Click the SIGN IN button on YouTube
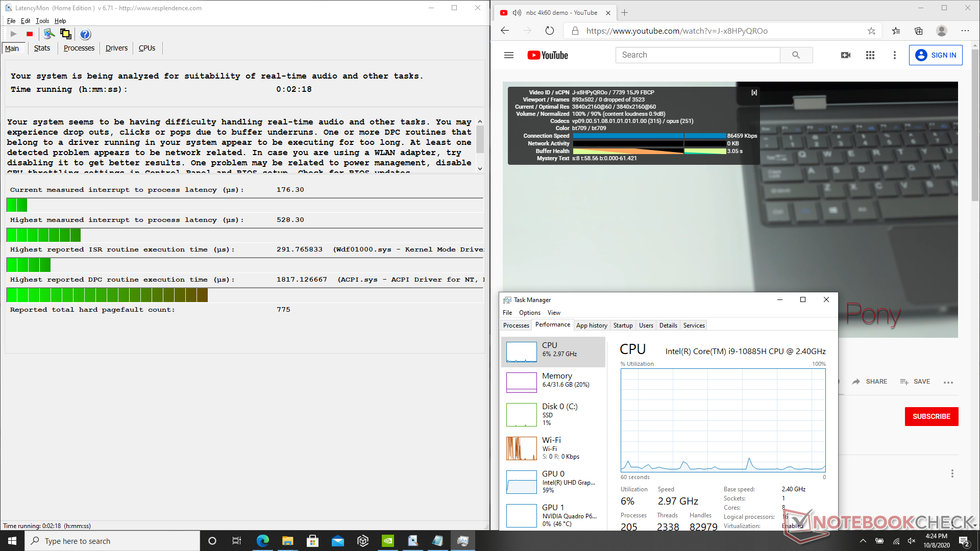The image size is (980, 551). (x=935, y=55)
